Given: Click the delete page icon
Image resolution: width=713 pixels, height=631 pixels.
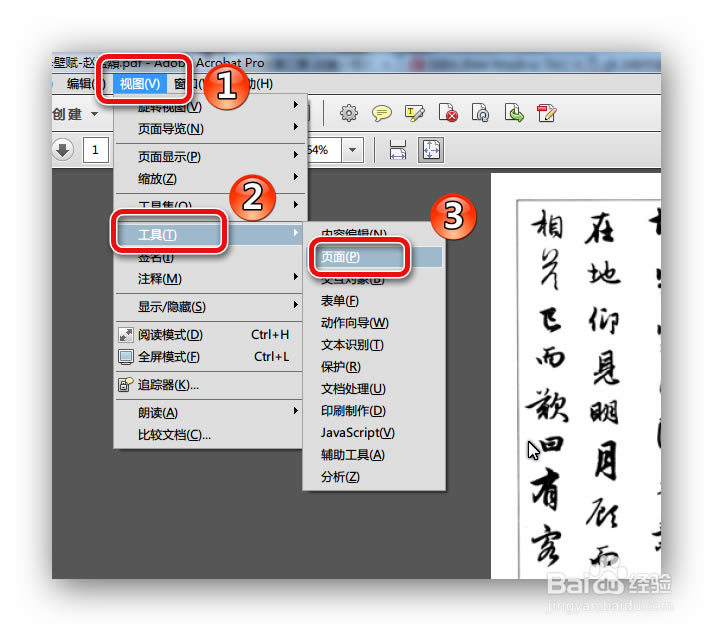Looking at the screenshot, I should [448, 113].
